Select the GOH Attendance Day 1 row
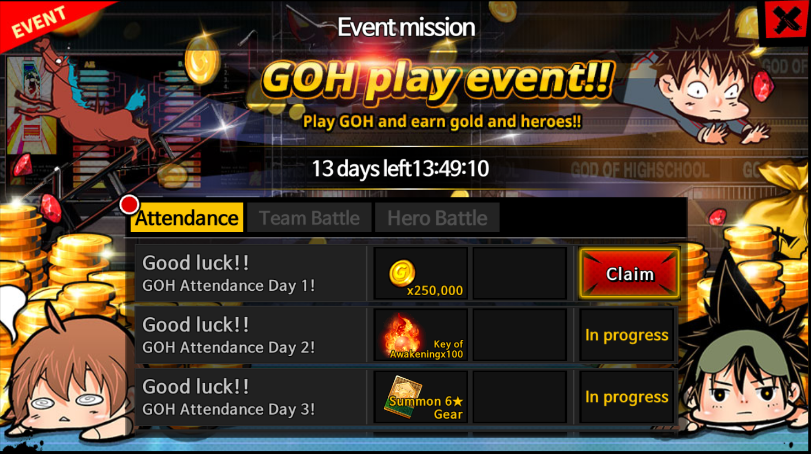 click(407, 274)
